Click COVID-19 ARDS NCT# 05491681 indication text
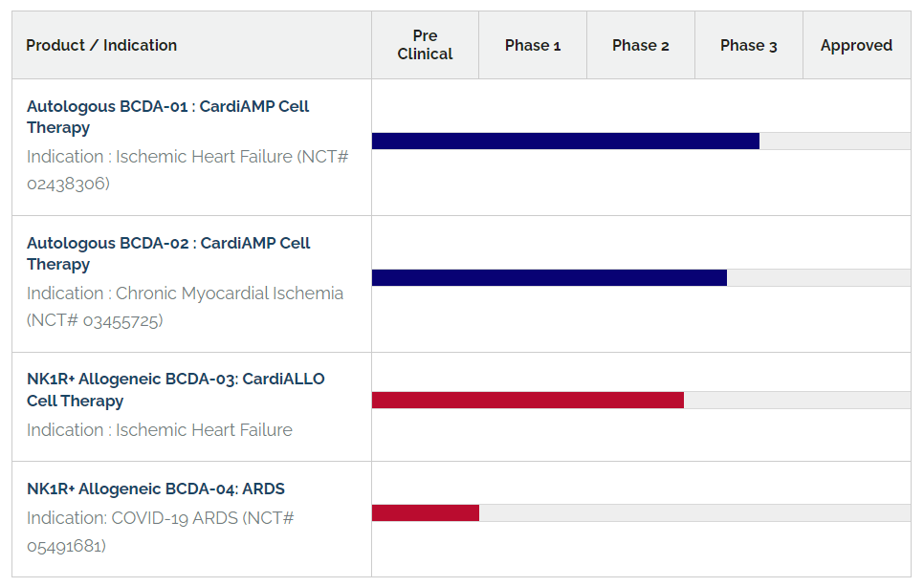Image resolution: width=924 pixels, height=587 pixels. [x=161, y=532]
